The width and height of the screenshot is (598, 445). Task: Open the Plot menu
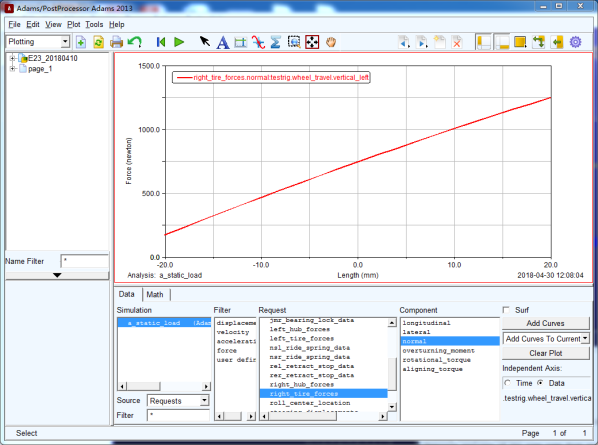(x=74, y=24)
